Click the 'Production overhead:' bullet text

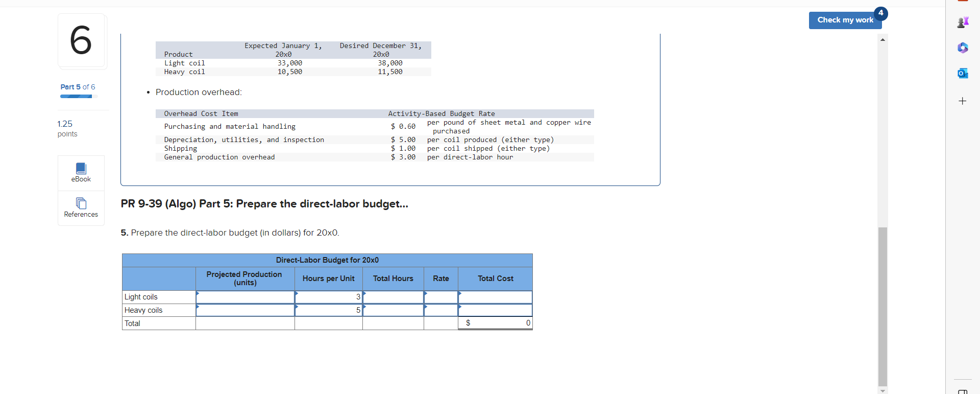point(199,92)
